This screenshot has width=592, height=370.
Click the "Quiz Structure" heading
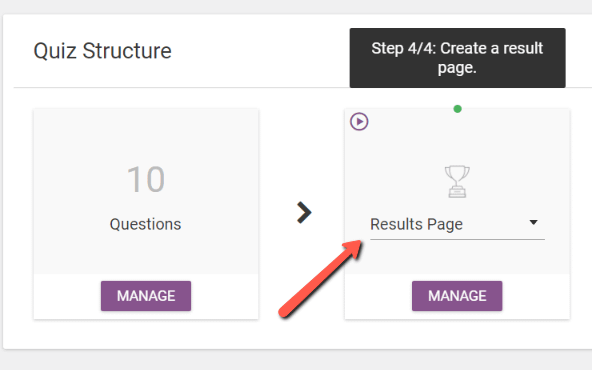[102, 51]
